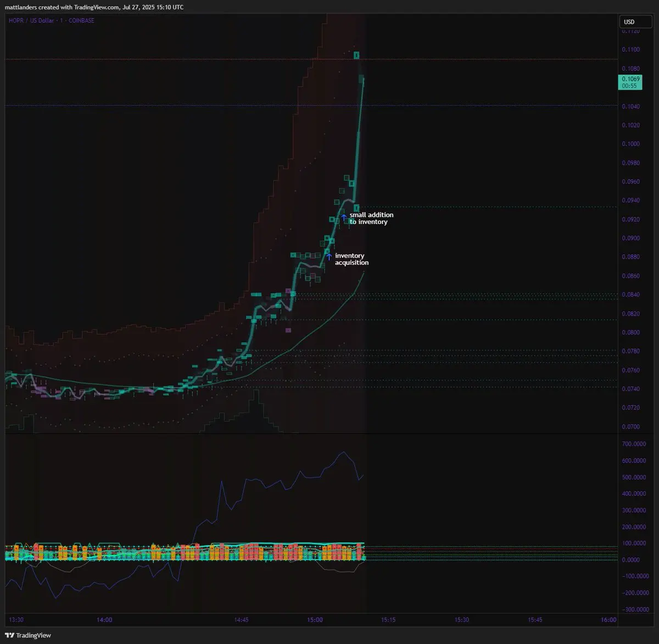Click the 16:00 time axis label
The image size is (659, 644).
pos(608,620)
